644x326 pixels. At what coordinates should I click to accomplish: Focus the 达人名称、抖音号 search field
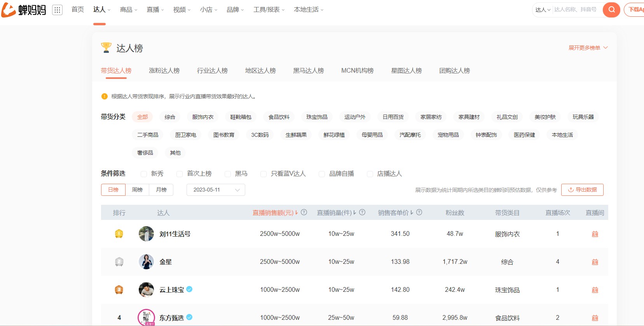click(578, 10)
